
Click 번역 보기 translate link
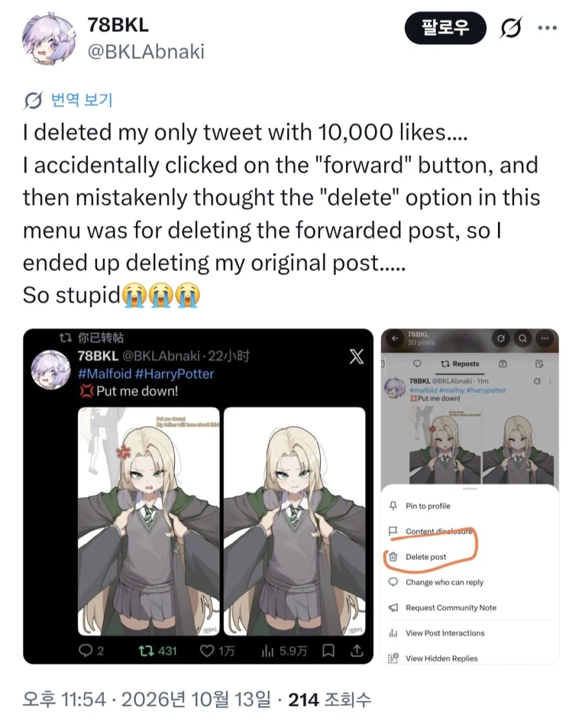(81, 100)
